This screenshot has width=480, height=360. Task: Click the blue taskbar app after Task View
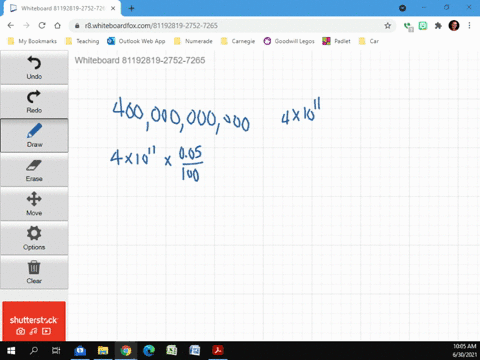click(80, 350)
